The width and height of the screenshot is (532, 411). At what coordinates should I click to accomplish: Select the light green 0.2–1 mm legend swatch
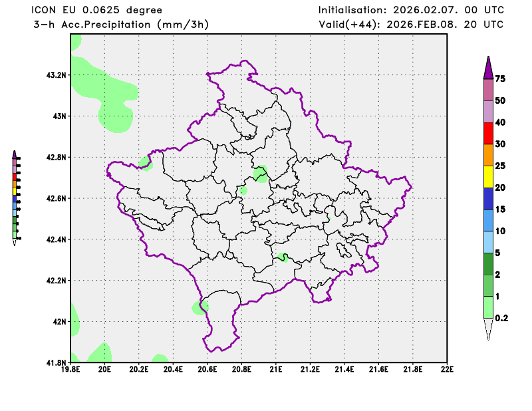pos(488,307)
